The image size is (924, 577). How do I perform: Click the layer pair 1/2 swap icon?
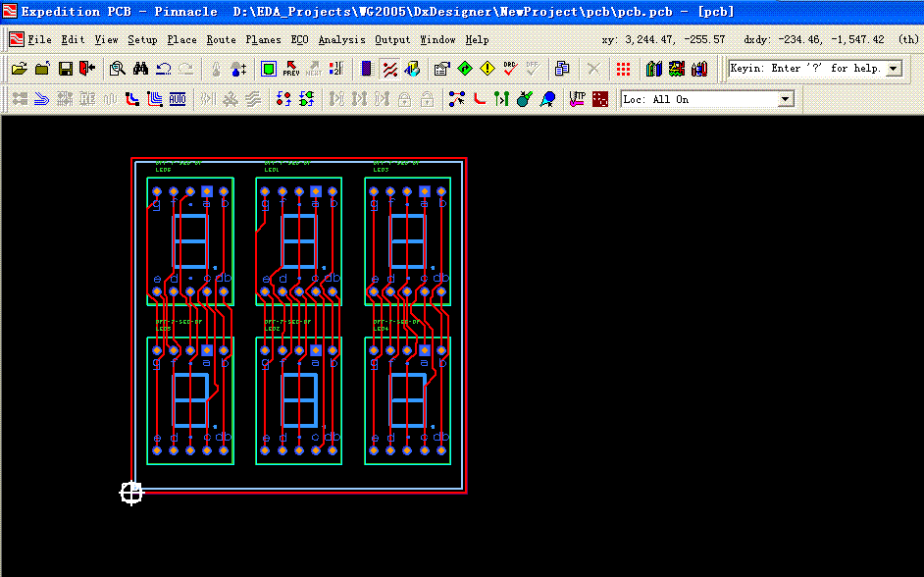point(335,69)
